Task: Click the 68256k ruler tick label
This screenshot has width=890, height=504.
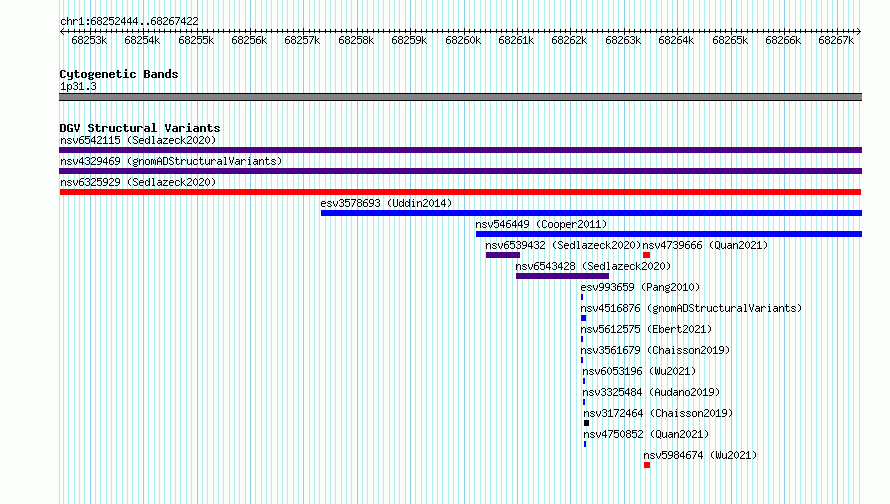Action: pyautogui.click(x=249, y=41)
